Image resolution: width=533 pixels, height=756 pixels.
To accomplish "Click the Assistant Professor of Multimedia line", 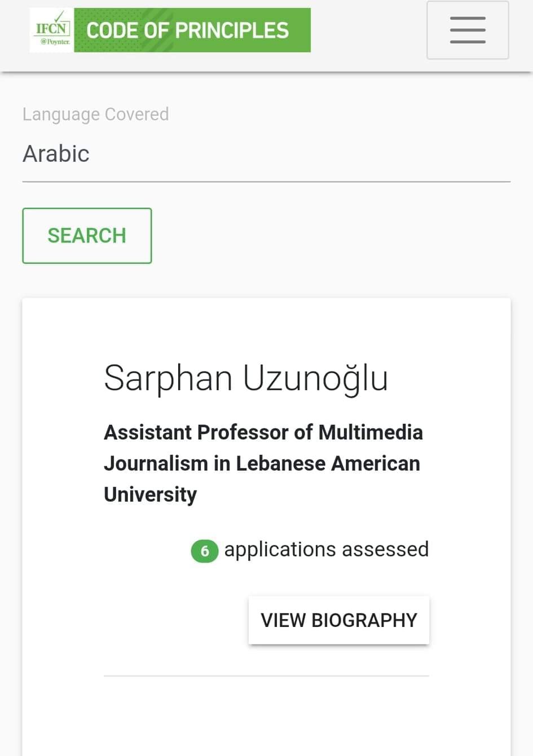I will coord(263,432).
